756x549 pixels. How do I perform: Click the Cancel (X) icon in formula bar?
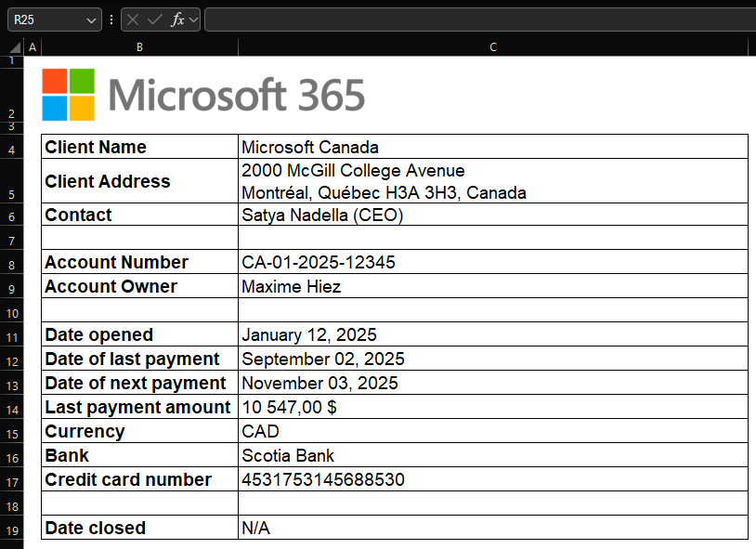[134, 20]
